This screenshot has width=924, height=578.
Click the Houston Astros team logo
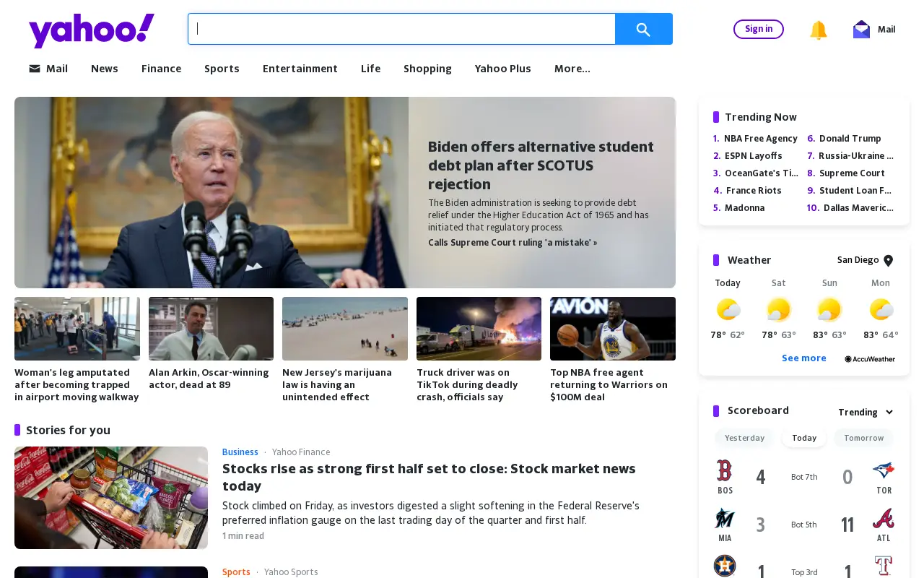point(725,566)
